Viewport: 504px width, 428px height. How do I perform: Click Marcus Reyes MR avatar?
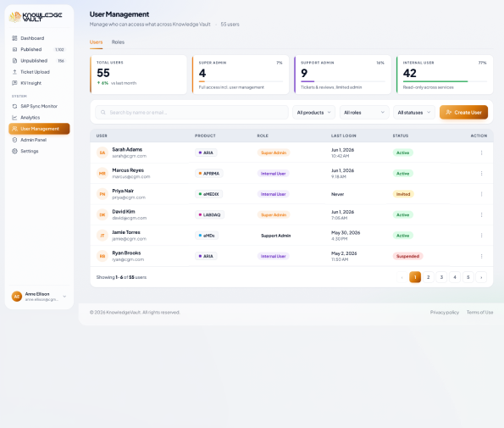coord(102,174)
